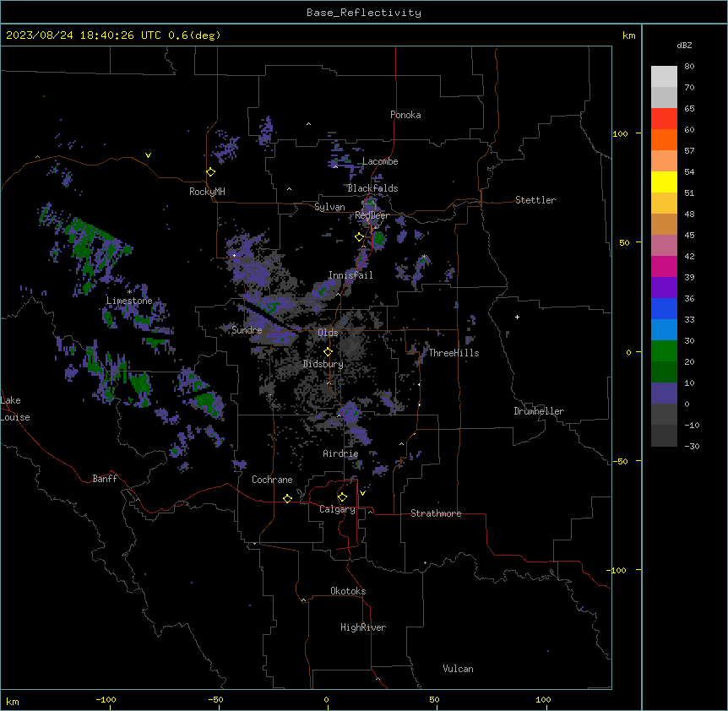Viewport: 728px width, 711px height.
Task: Click the Cochrane label
Action: [x=272, y=480]
